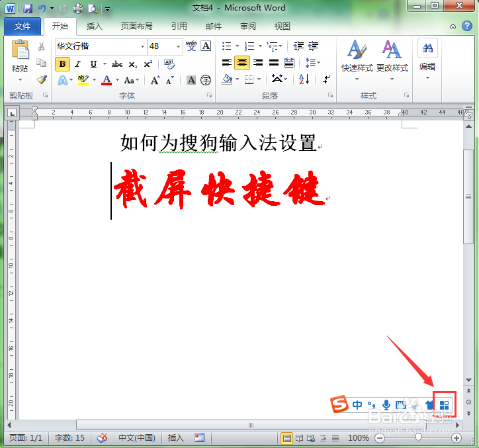Switch to the 引用 References tab
Screen dimensions: 479x448
point(179,26)
